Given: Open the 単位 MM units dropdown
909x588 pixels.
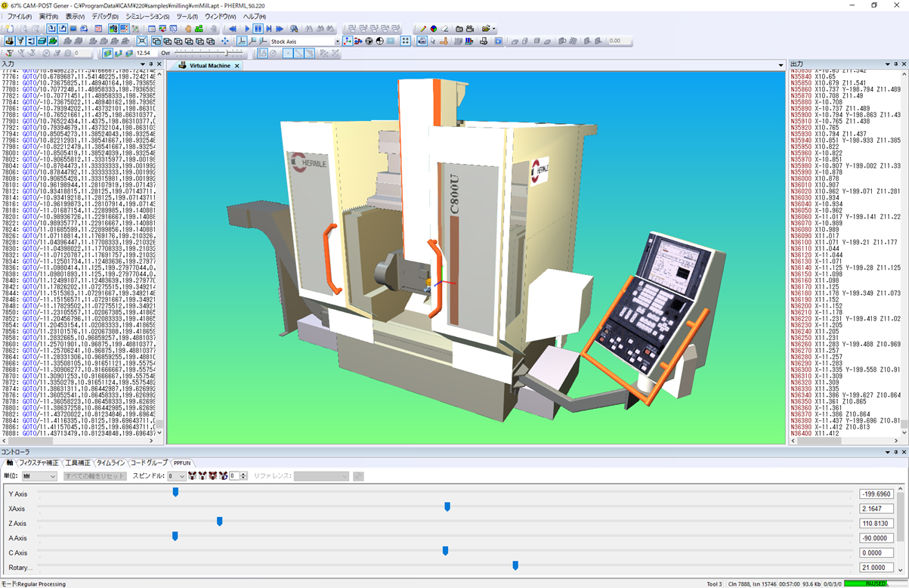Looking at the screenshot, I should 39,476.
